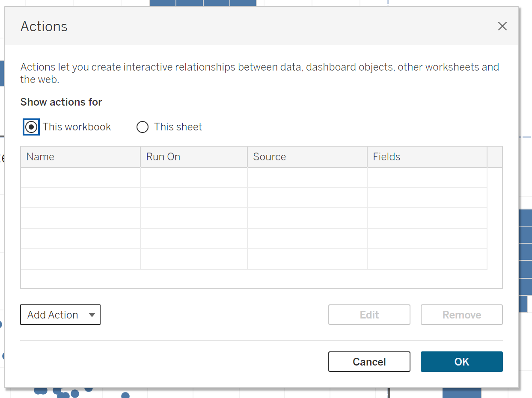This screenshot has width=532, height=398.
Task: Open the Add Action dropdown
Action: [x=60, y=315]
